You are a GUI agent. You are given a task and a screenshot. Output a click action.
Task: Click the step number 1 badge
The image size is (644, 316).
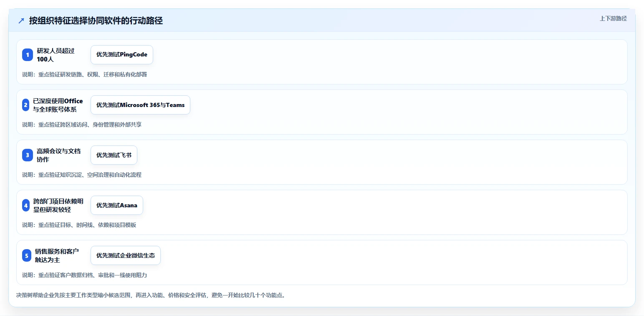click(x=28, y=55)
